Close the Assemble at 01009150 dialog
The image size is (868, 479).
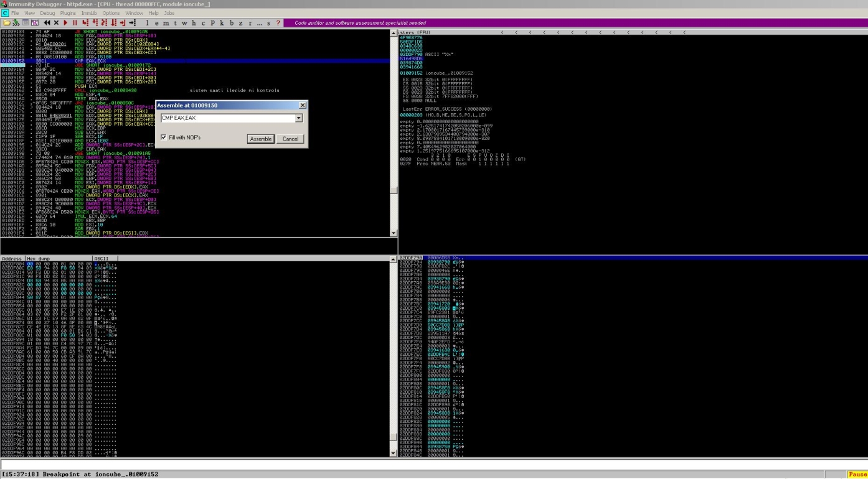[x=302, y=106]
